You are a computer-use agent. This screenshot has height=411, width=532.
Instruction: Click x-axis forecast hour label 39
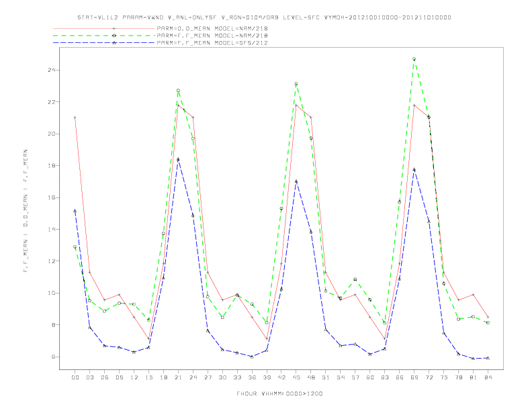coord(267,377)
